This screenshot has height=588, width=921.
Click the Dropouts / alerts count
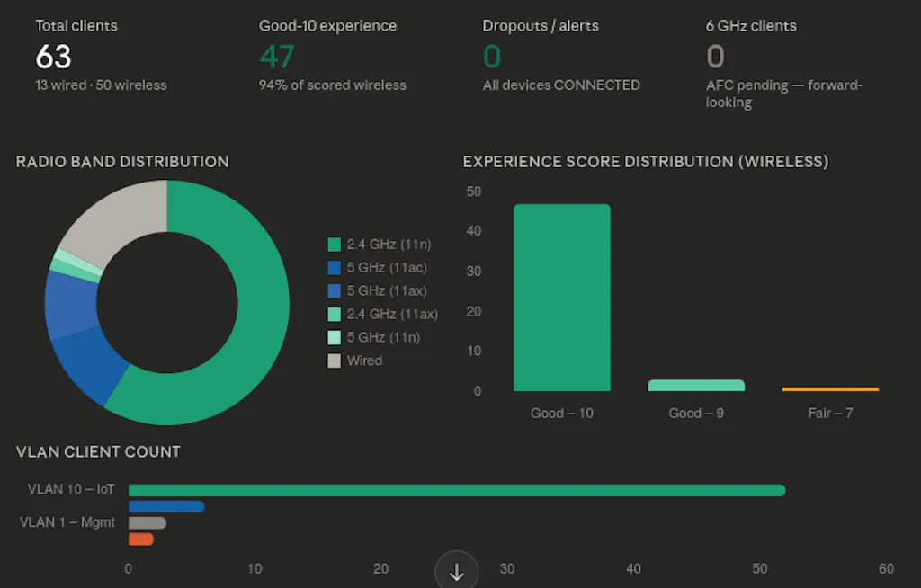click(x=492, y=57)
